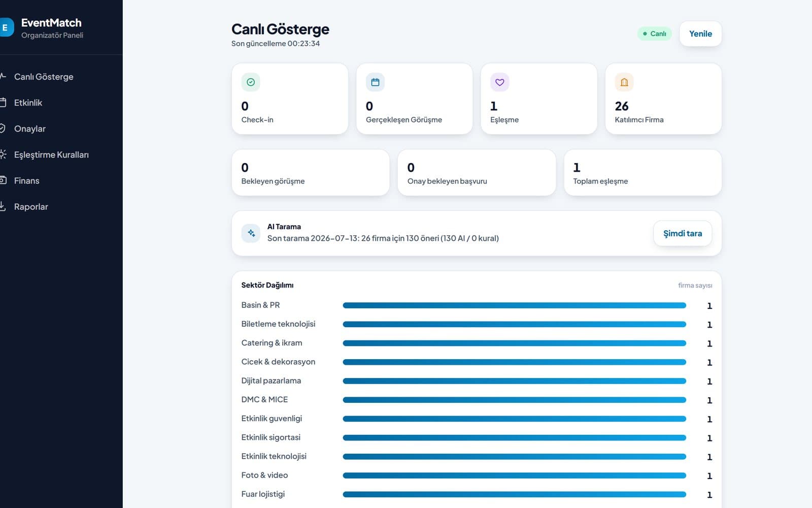
Task: Click the Etkinlik sigortasi row label
Action: (271, 437)
